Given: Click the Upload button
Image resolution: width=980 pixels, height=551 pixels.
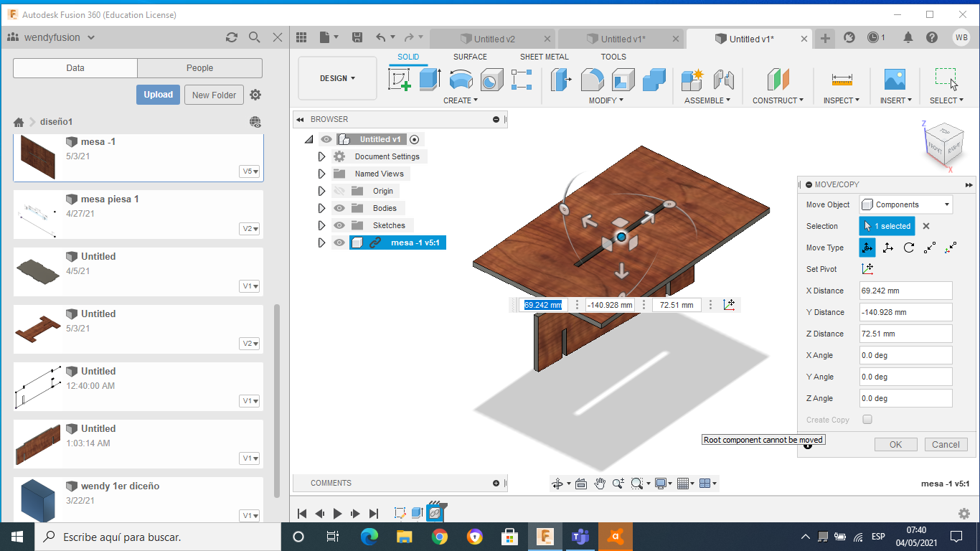Looking at the screenshot, I should point(158,95).
